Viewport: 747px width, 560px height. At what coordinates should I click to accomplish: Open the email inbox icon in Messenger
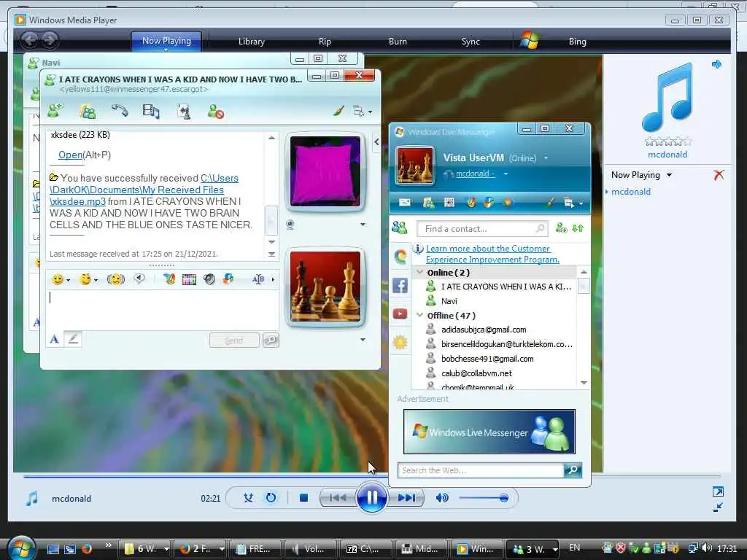(404, 203)
